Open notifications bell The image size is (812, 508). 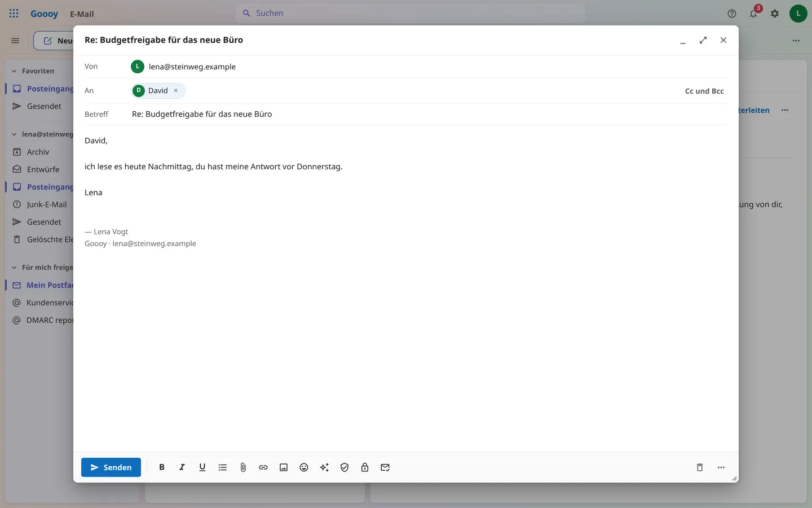click(753, 14)
